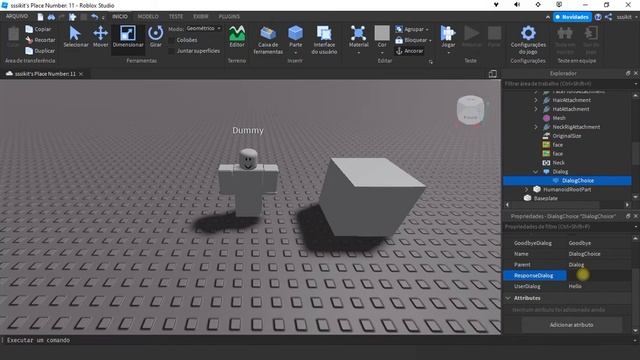Select the Neck item in Explorer
Screen dimensions: 640x360
point(558,163)
